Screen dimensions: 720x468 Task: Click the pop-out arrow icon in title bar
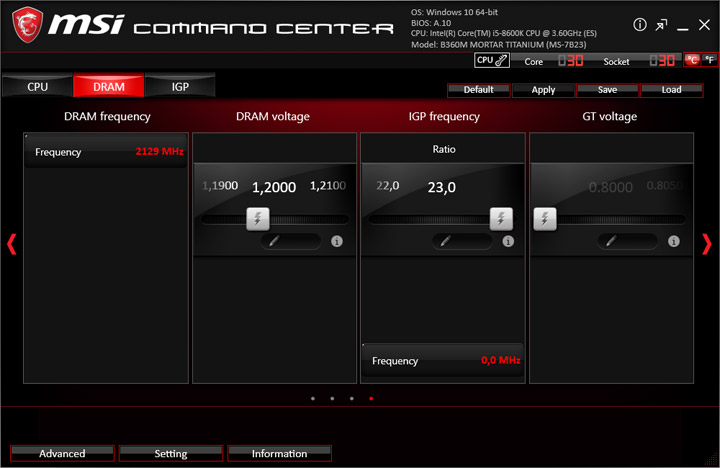[x=661, y=25]
